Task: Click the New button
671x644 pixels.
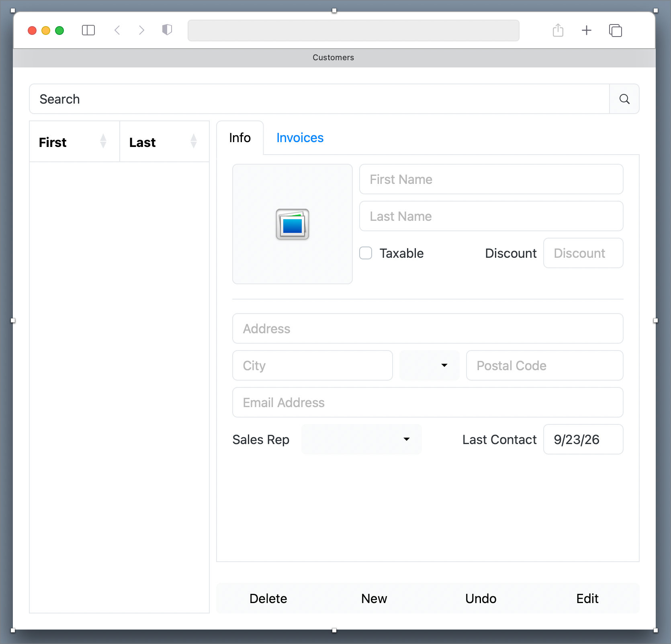Action: pos(374,599)
